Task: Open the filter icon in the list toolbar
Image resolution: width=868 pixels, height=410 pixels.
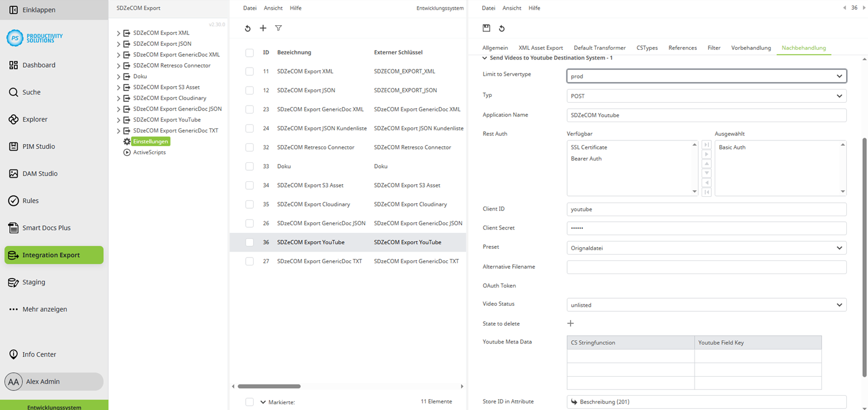Action: (x=278, y=28)
